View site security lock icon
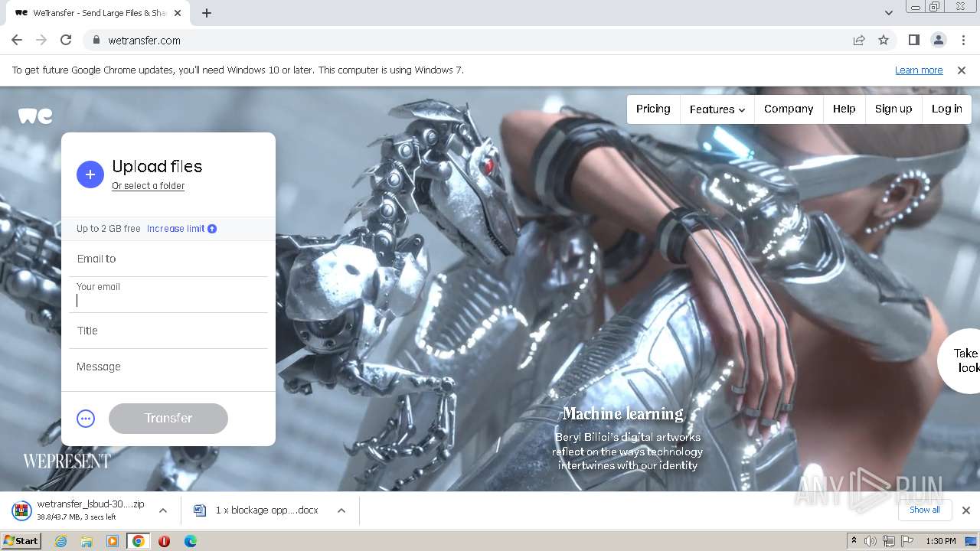980x551 pixels. [96, 41]
